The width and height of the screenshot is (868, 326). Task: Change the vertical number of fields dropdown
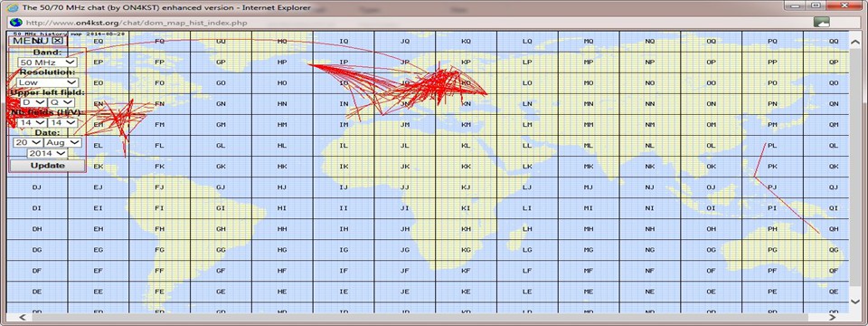pos(62,122)
